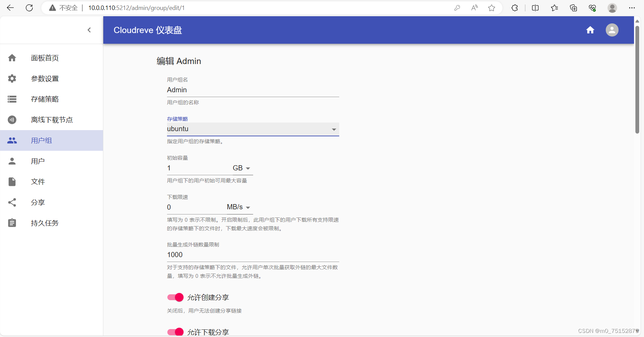Click the Cloudreve 仪表盘 header title

click(148, 30)
